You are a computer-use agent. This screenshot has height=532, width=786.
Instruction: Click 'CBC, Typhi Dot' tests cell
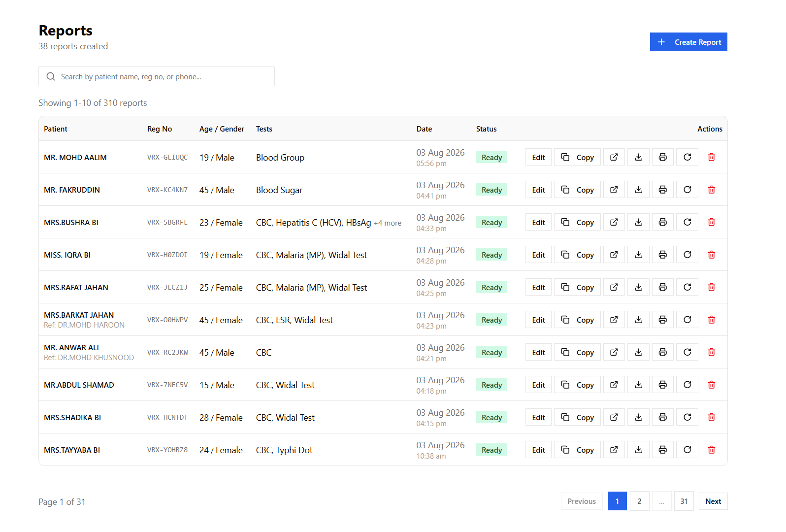[284, 450]
